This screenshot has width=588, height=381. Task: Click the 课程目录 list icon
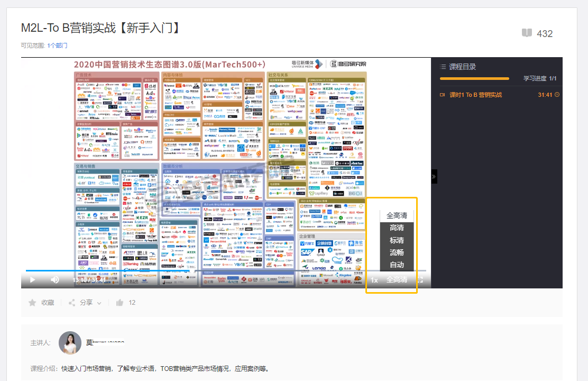(x=443, y=67)
